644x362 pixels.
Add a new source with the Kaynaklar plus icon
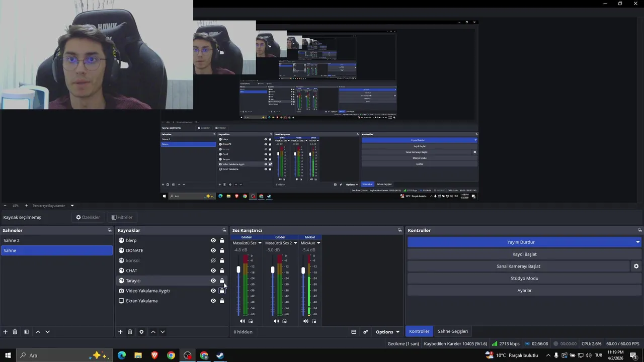pos(120,332)
